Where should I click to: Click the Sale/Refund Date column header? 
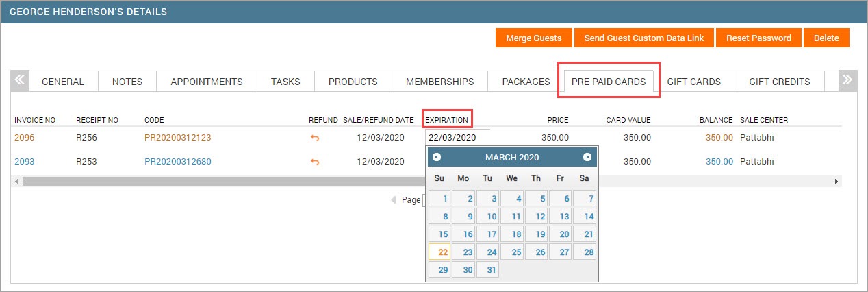(379, 120)
